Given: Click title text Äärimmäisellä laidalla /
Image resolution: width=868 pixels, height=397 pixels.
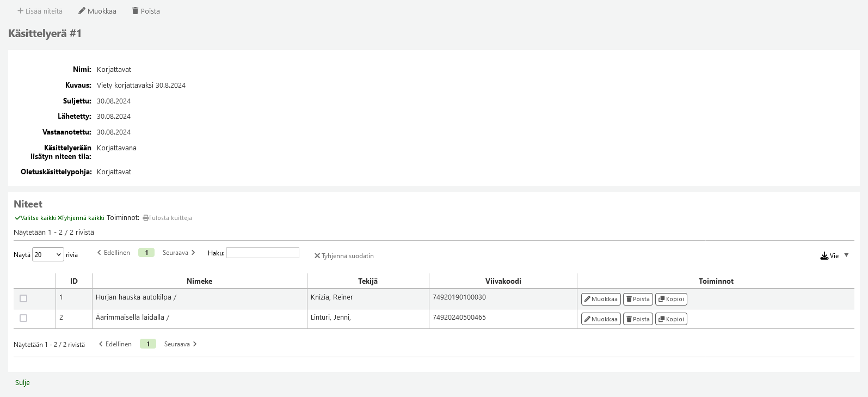Looking at the screenshot, I should pos(132,317).
